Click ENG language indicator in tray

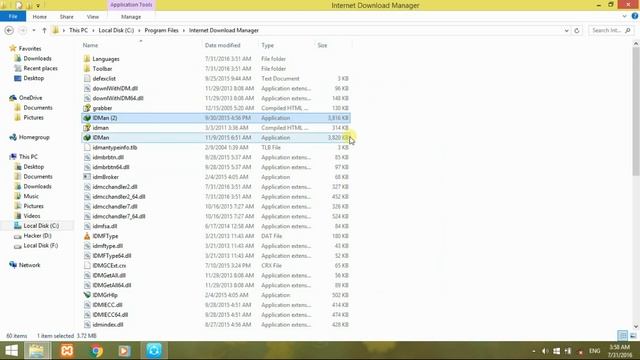pyautogui.click(x=595, y=351)
